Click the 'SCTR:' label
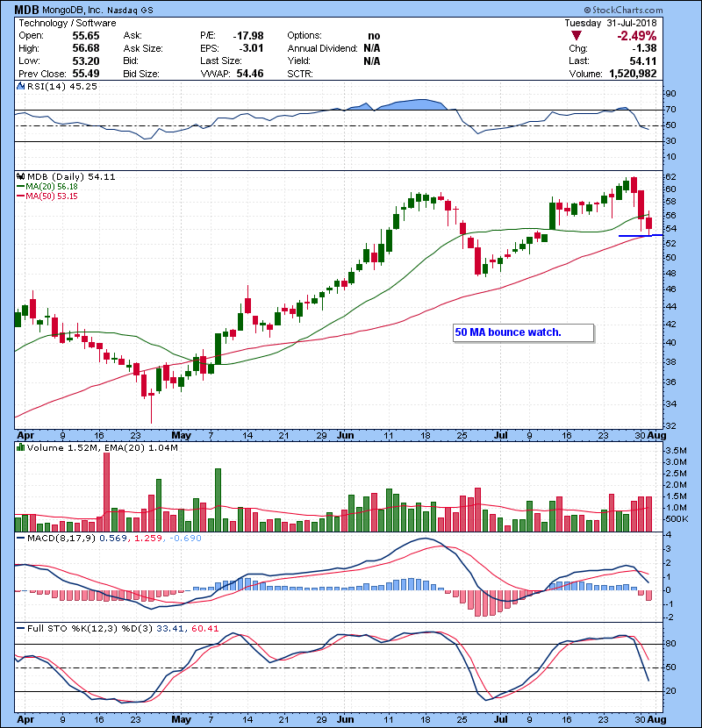 pos(300,74)
